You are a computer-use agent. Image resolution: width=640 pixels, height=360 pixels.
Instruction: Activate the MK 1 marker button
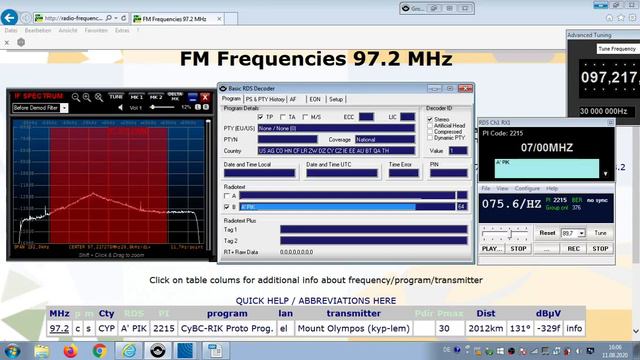click(x=137, y=97)
